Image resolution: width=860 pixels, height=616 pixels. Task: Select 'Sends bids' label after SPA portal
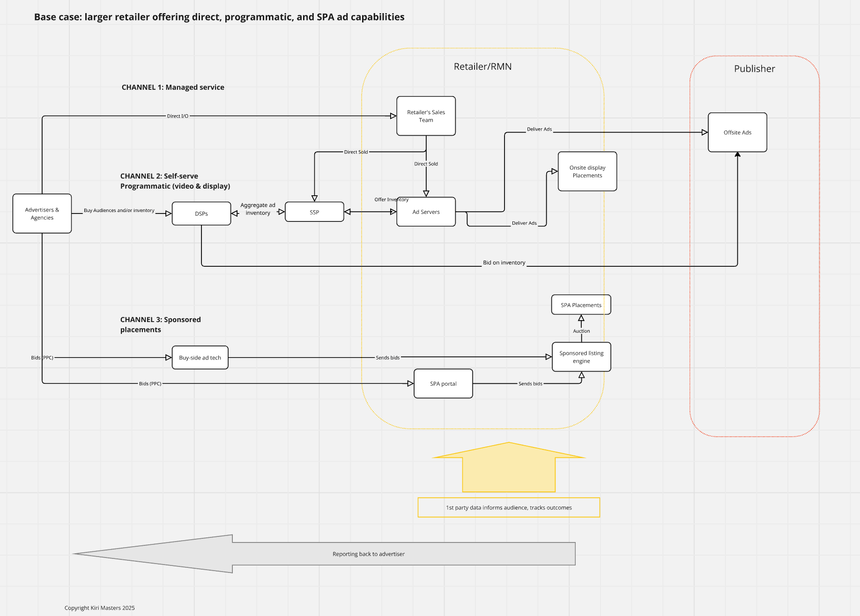click(530, 384)
